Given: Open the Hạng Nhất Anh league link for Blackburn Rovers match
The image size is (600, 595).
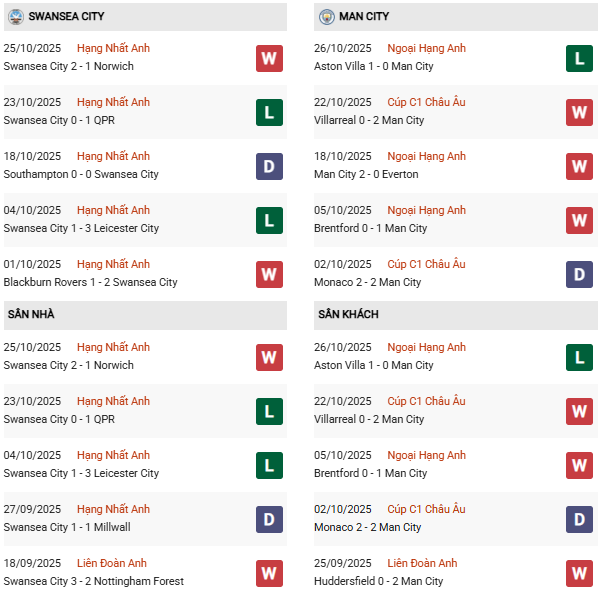Looking at the screenshot, I should (113, 264).
